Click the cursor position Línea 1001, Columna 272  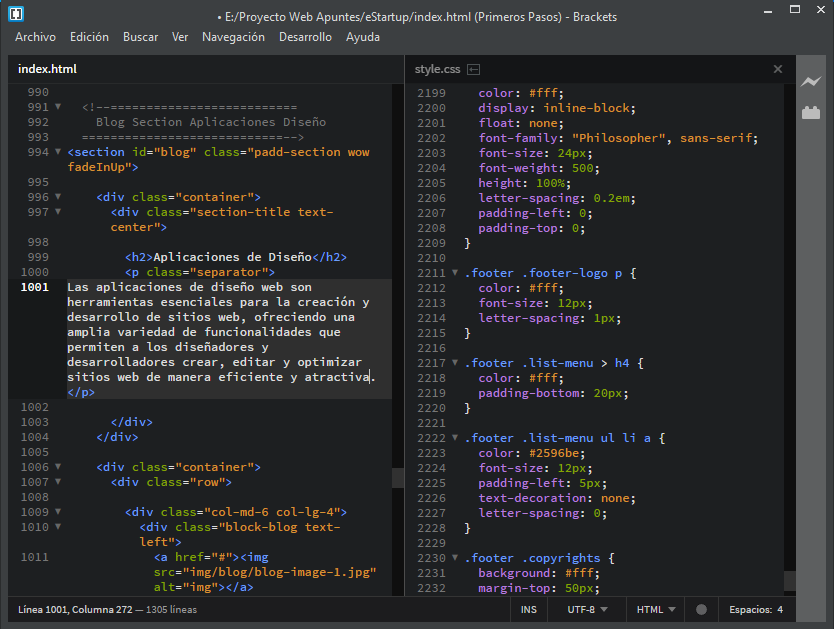(x=75, y=609)
